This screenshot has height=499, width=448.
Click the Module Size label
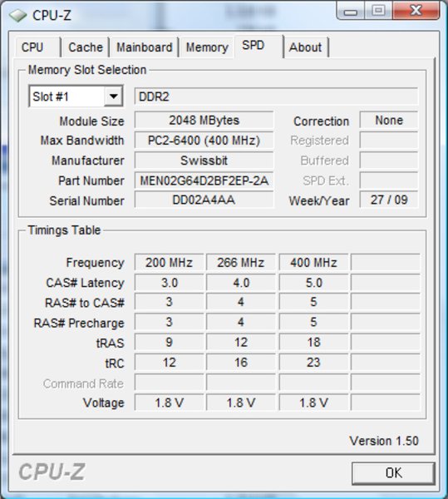coord(91,121)
